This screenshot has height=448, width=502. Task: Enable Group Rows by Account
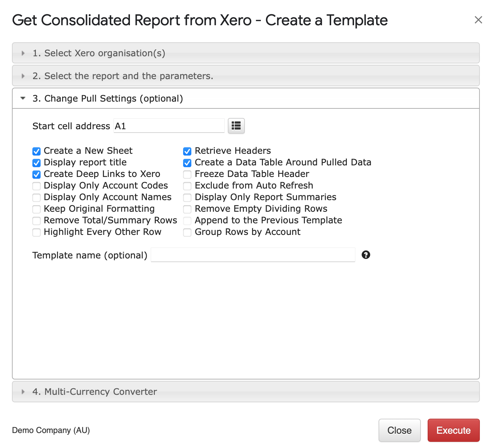[x=187, y=232]
